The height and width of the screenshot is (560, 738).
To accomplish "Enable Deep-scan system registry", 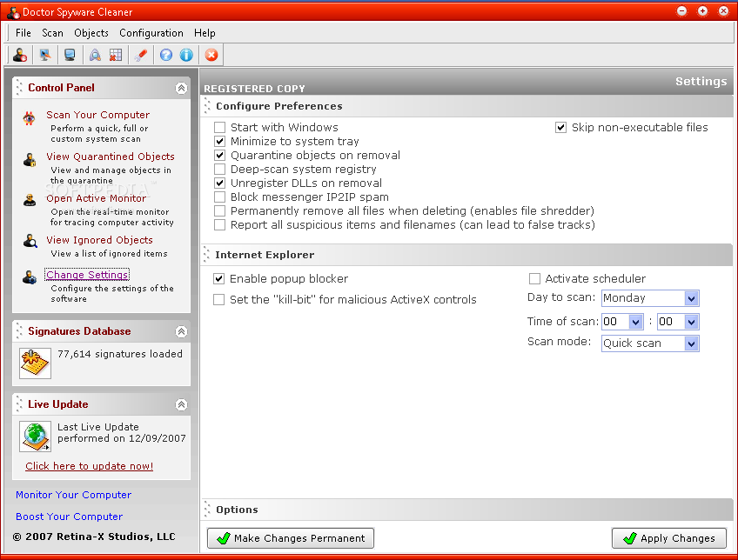I will coord(219,169).
